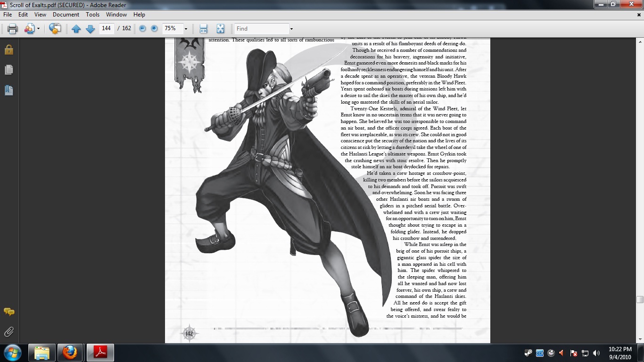This screenshot has width=644, height=362.
Task: Open Firefox from the taskbar
Action: click(70, 353)
